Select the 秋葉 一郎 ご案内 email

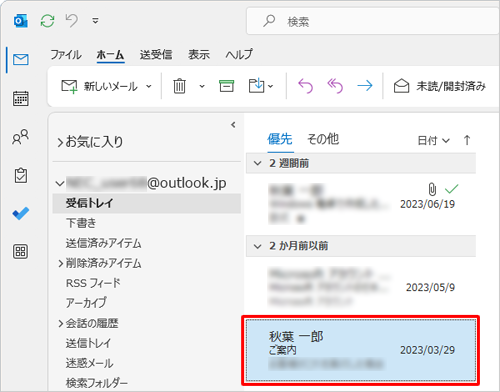pyautogui.click(x=361, y=350)
